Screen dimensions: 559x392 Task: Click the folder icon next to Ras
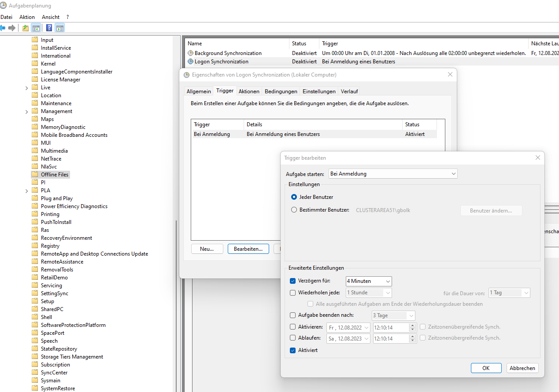click(x=35, y=230)
